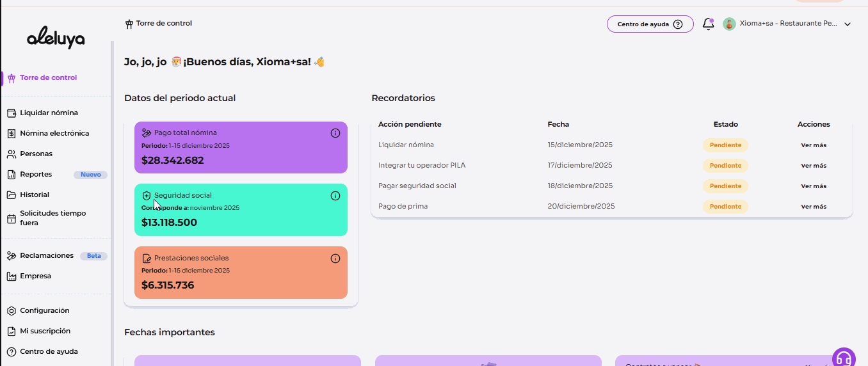Open Liquidar nómina in sidebar
The height and width of the screenshot is (366, 868).
(x=49, y=113)
